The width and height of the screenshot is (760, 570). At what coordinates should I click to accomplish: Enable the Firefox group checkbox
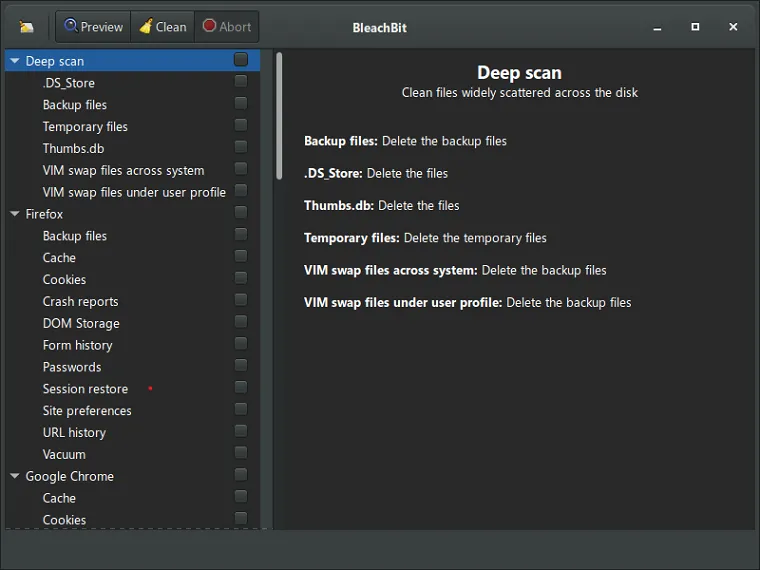241,212
